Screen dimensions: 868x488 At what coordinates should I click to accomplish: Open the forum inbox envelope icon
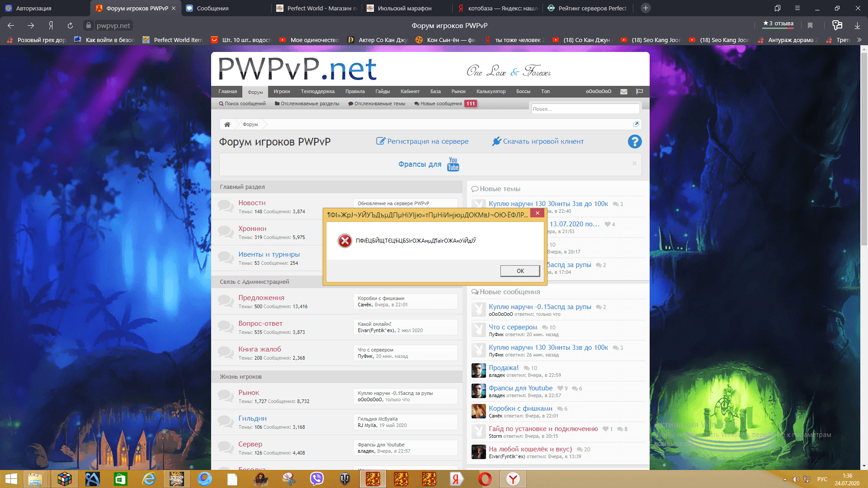pyautogui.click(x=623, y=92)
